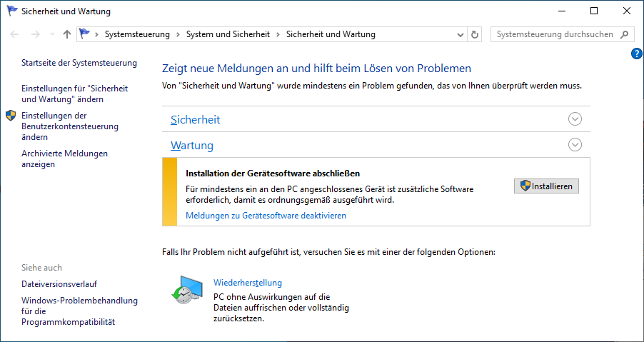Click the Wartung section heading
644x342 pixels.
192,146
